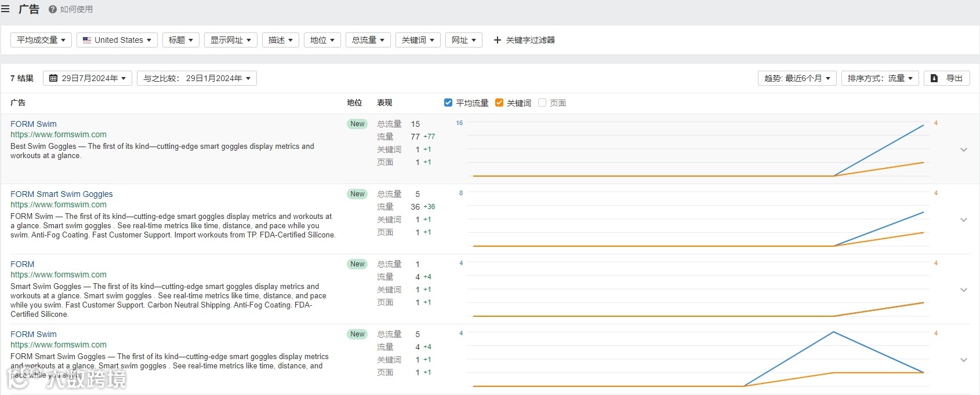Screen dimensions: 980x395
Task: Open the 标题 filter dropdown
Action: 181,40
